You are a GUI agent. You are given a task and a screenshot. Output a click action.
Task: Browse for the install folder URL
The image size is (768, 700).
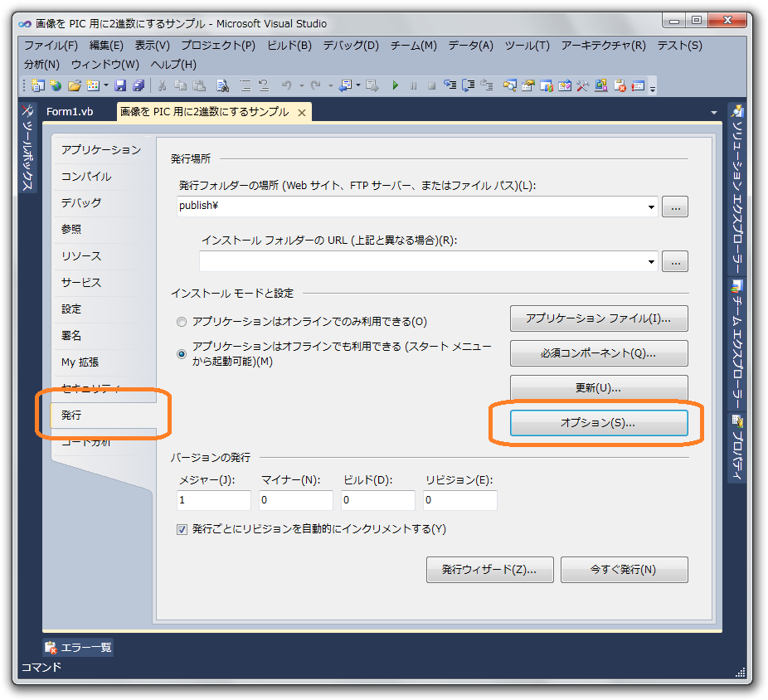click(675, 261)
